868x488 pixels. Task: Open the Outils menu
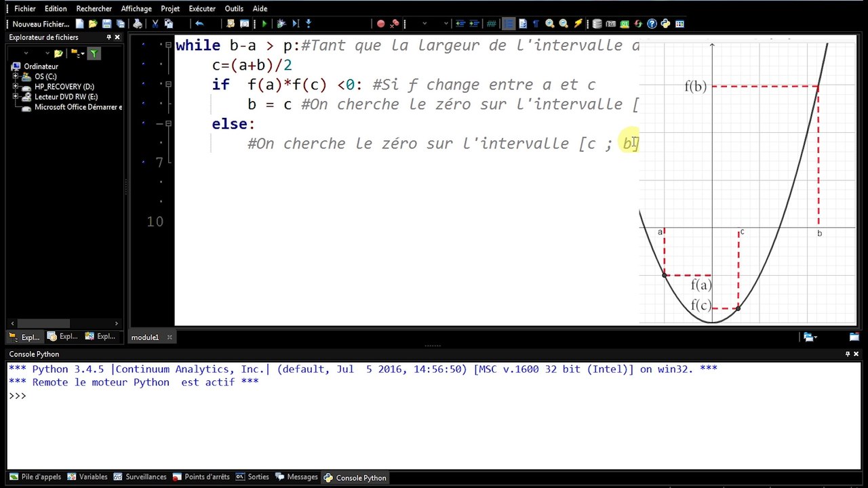click(234, 9)
